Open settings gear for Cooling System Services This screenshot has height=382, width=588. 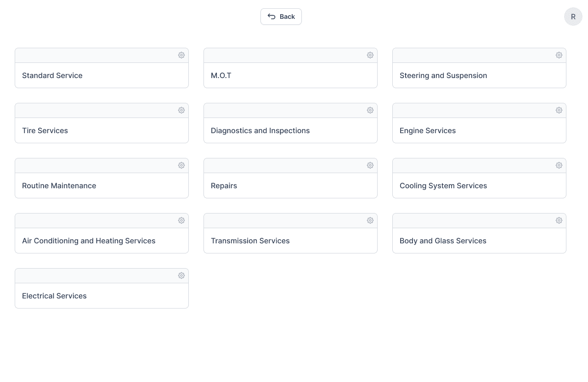[559, 165]
